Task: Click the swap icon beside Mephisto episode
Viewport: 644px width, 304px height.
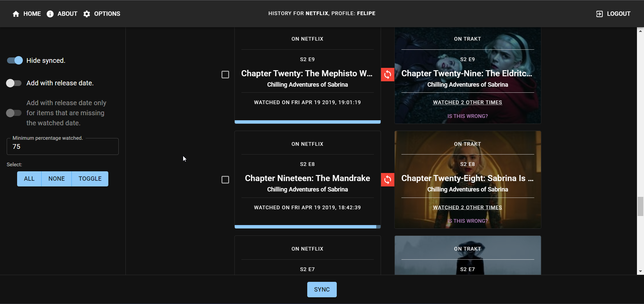Action: click(x=387, y=75)
